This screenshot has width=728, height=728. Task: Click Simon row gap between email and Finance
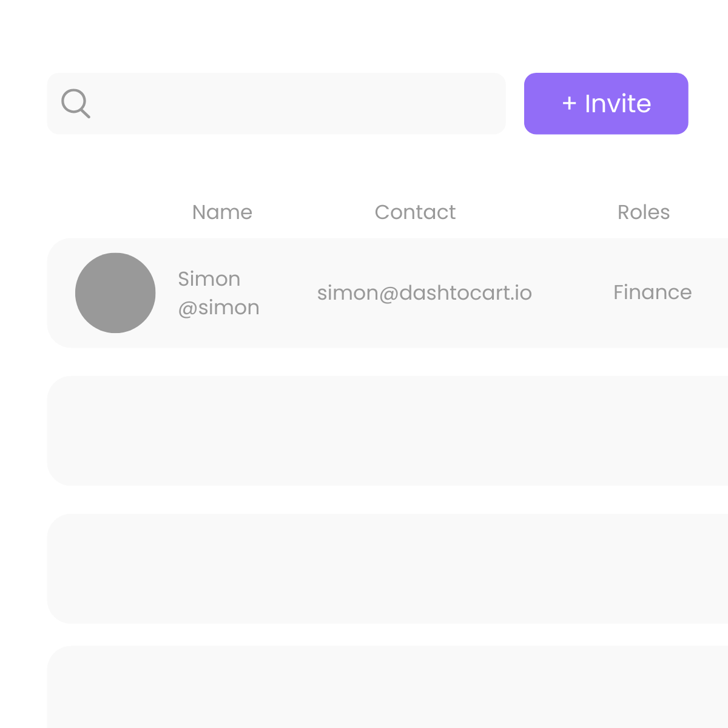click(x=573, y=293)
